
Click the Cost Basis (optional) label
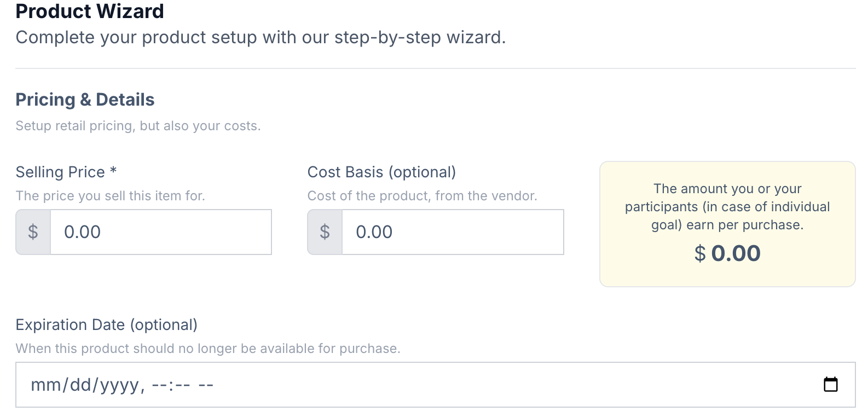click(x=381, y=172)
